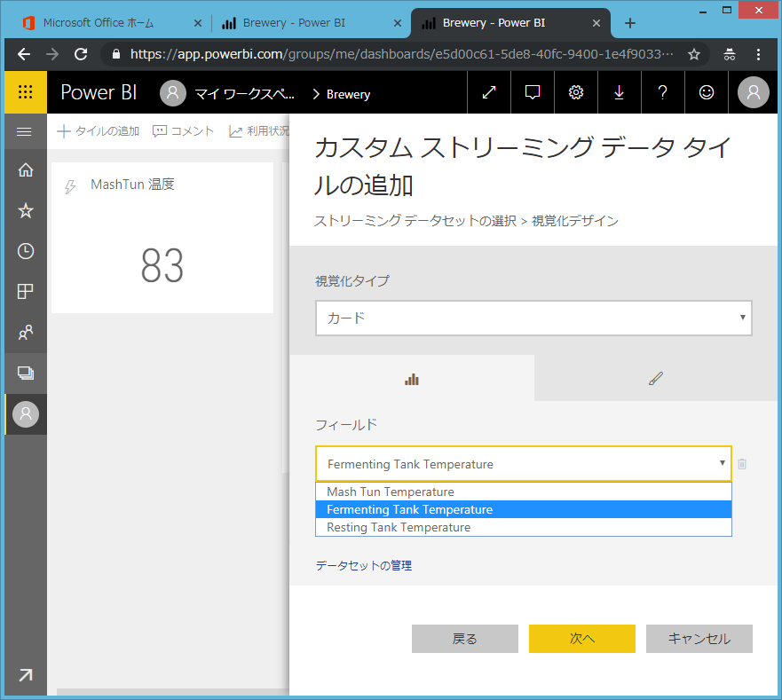Click the lightning icon on MashTun tile
782x700 pixels.
coord(70,187)
